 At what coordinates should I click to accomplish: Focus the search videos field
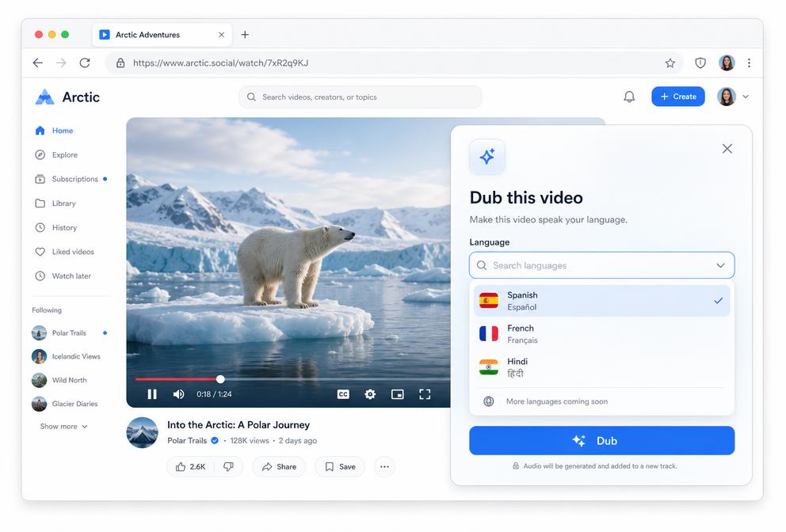click(x=360, y=97)
